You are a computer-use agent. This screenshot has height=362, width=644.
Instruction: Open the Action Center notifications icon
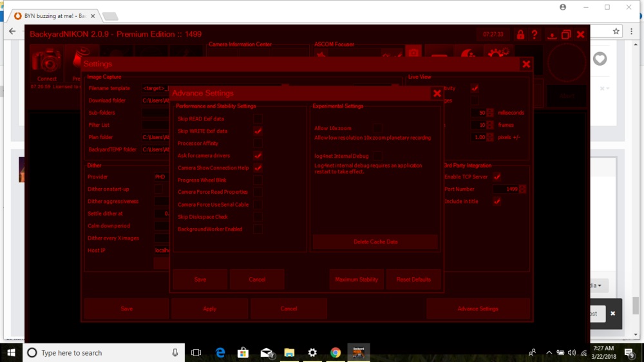(629, 352)
